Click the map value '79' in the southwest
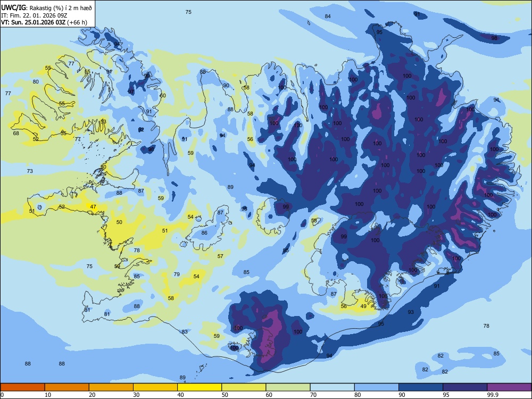This screenshot has height=399, width=532. pyautogui.click(x=177, y=274)
